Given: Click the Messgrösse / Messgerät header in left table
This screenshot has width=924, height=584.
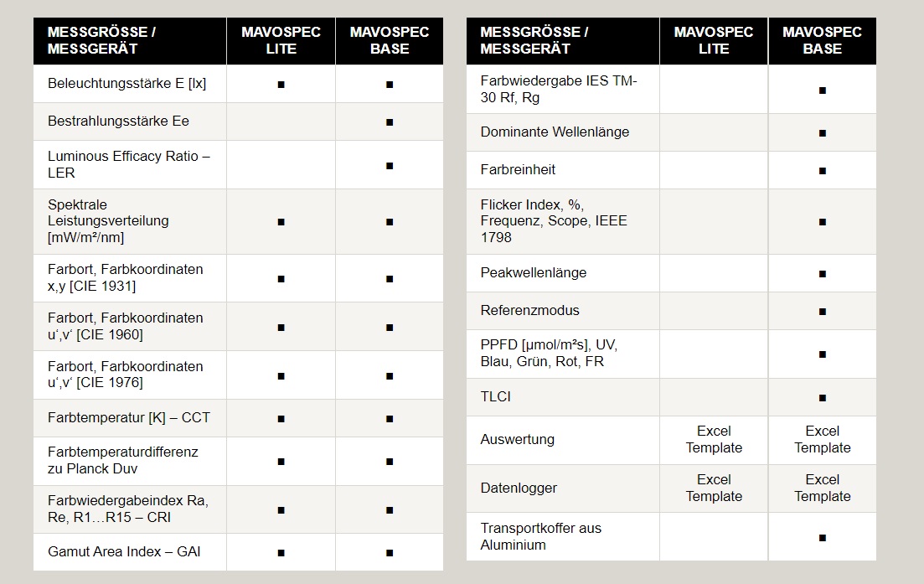Looking at the screenshot, I should coord(101,40).
